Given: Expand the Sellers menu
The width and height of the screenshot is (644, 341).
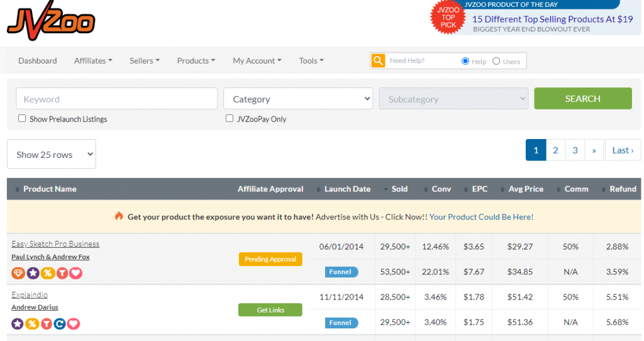Looking at the screenshot, I should point(145,61).
